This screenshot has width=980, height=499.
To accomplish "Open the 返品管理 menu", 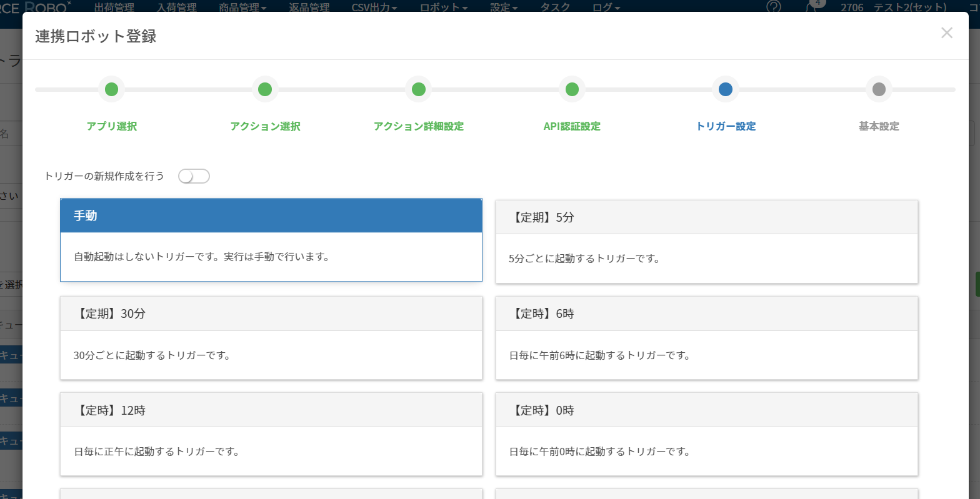I will pyautogui.click(x=309, y=7).
